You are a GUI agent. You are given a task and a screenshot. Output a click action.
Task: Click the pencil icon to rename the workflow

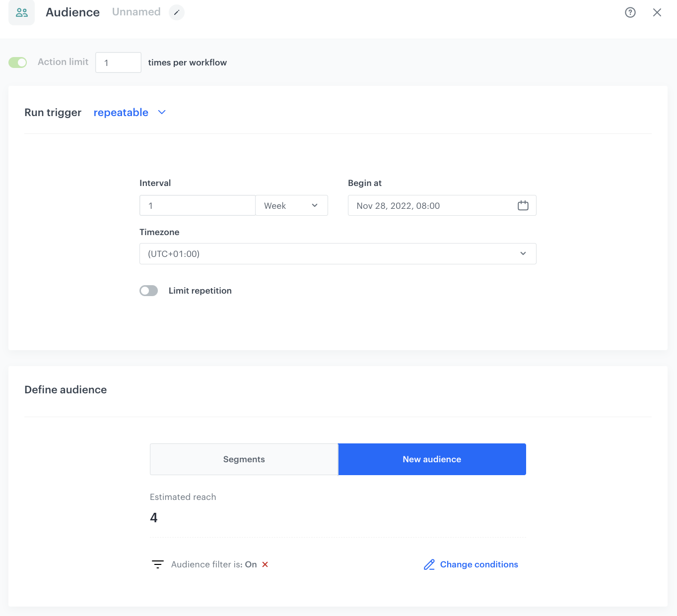[x=177, y=12]
